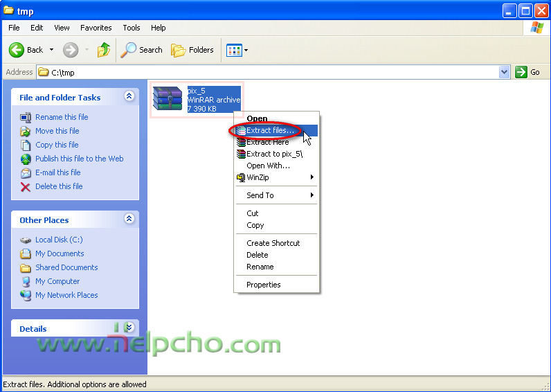551x392 pixels.
Task: Click the red X delete icon
Action: (26, 187)
